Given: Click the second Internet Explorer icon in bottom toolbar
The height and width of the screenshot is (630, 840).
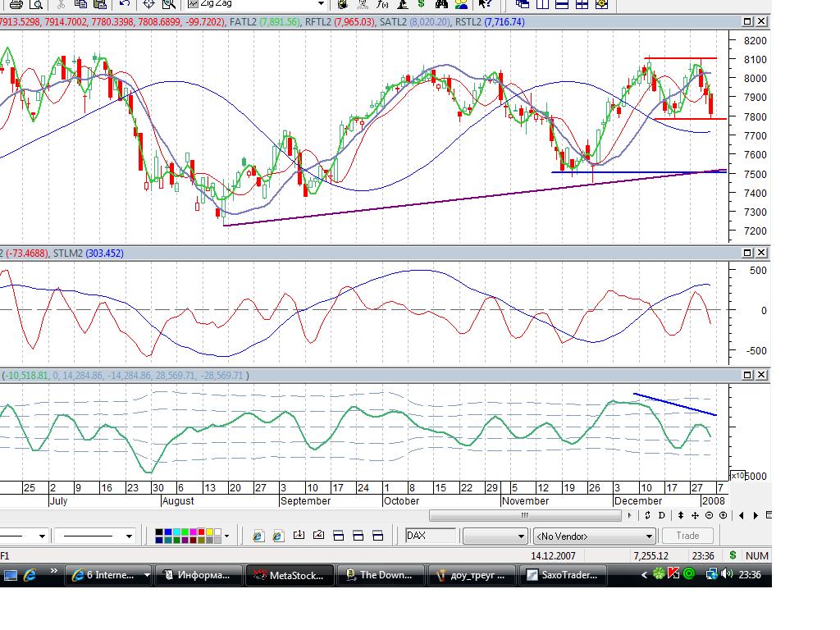Looking at the screenshot, I should pos(278,536).
